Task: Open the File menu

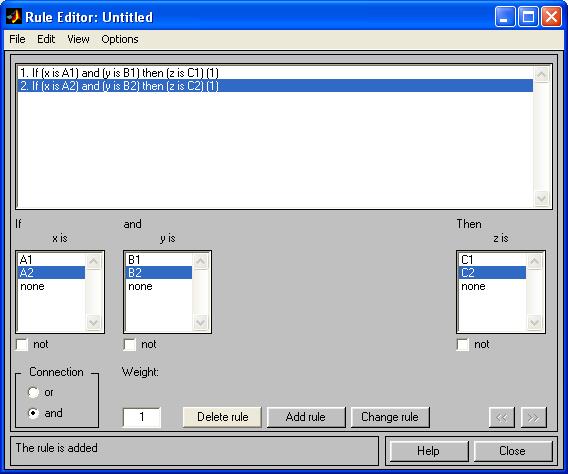Action: tap(17, 39)
